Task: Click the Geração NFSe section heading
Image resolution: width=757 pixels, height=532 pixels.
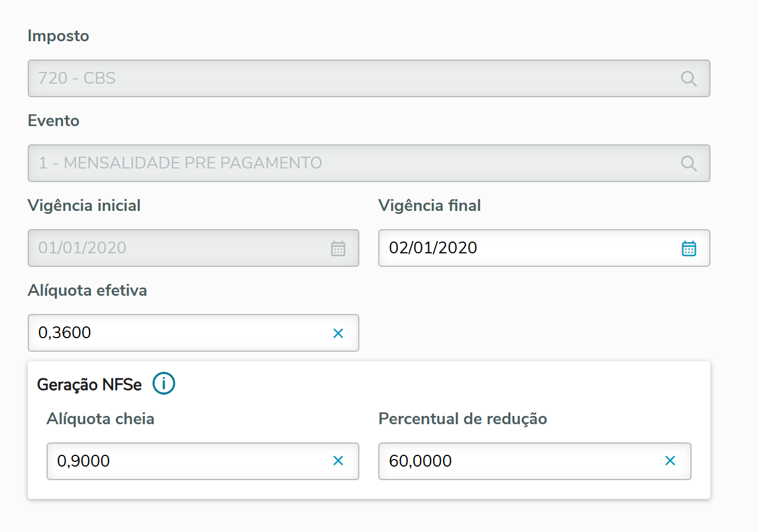Action: coord(90,385)
